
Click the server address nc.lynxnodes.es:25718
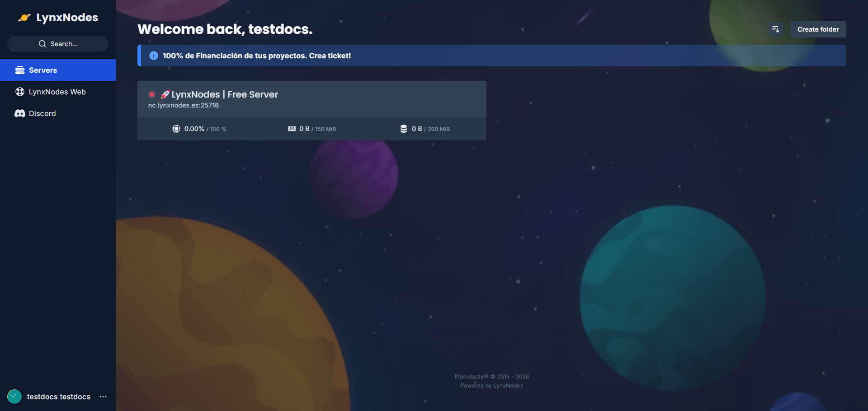pos(184,105)
